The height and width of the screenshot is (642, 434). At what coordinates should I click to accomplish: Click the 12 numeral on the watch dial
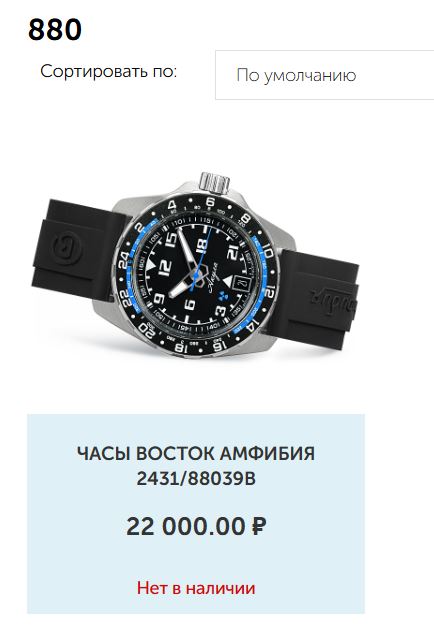(165, 267)
